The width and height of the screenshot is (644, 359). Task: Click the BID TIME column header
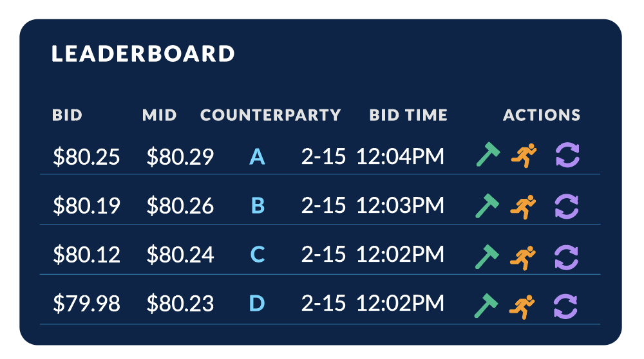[x=408, y=115]
